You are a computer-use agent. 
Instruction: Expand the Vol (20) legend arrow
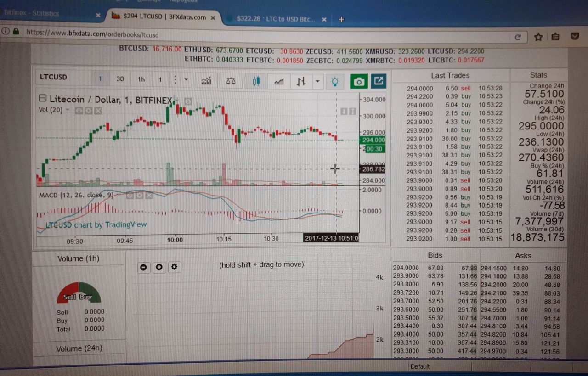click(68, 110)
